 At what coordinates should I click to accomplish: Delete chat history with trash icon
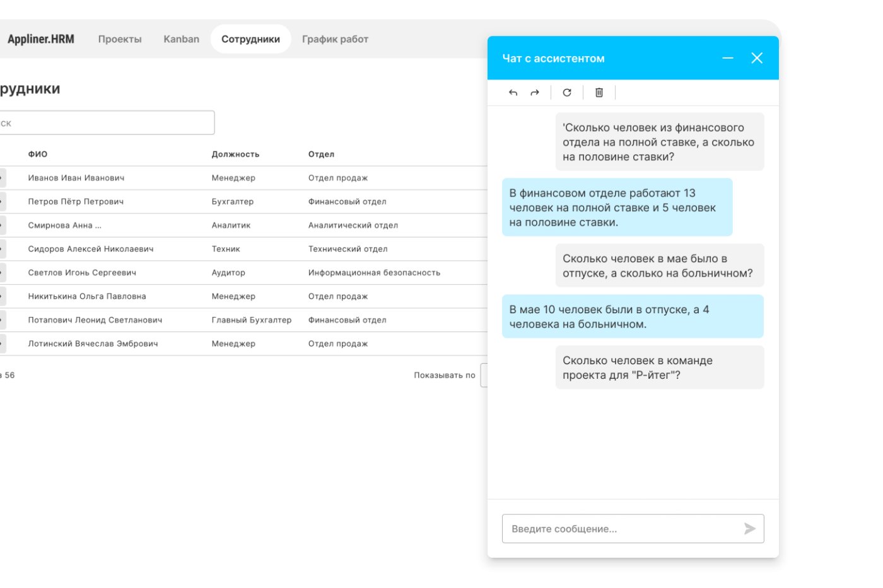click(x=599, y=93)
